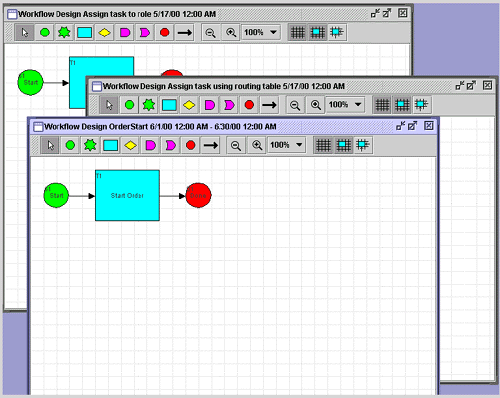Select green starburst event tool in routing table toolbar
Image resolution: width=500 pixels, height=398 pixels.
(149, 105)
